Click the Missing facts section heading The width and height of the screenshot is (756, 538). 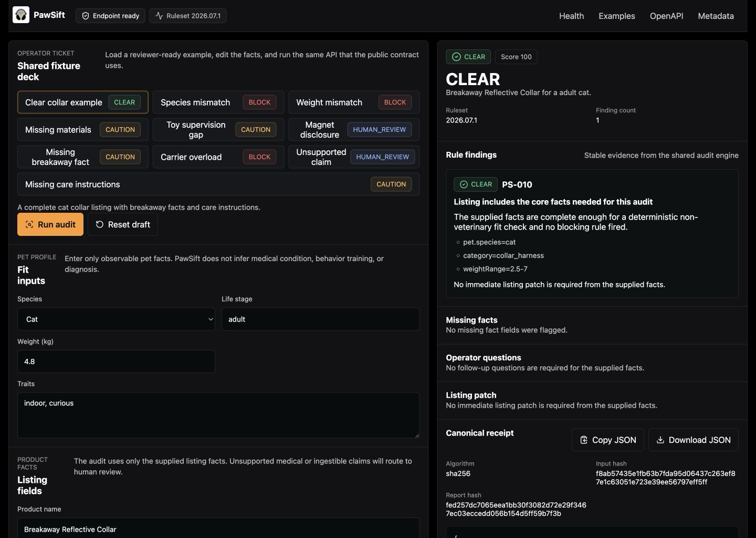click(471, 320)
